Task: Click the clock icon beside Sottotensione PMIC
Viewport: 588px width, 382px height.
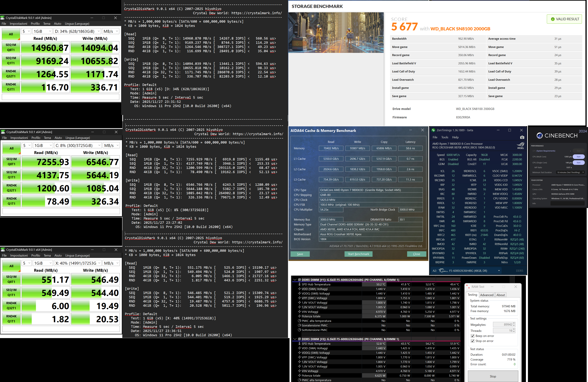Action: tap(299, 330)
